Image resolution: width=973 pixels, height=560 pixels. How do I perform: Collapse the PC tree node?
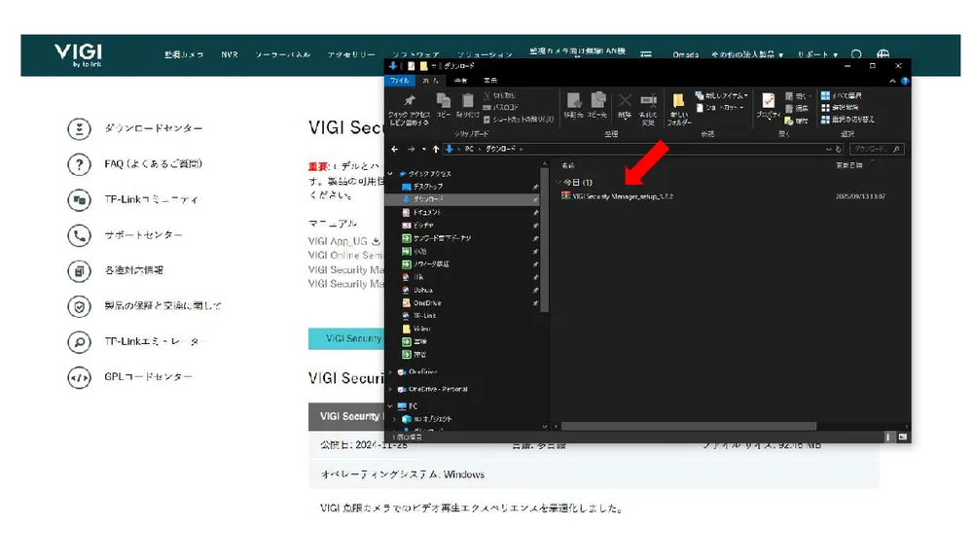[390, 405]
